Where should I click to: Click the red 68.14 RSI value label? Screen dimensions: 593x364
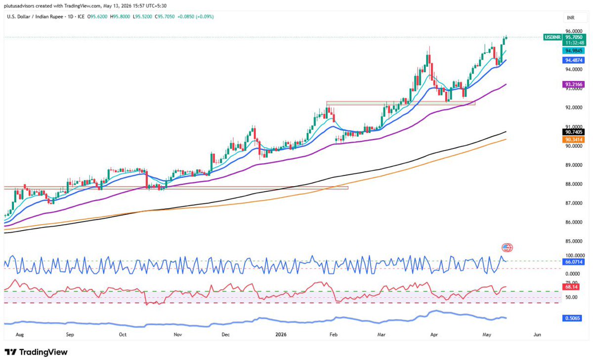(x=571, y=287)
